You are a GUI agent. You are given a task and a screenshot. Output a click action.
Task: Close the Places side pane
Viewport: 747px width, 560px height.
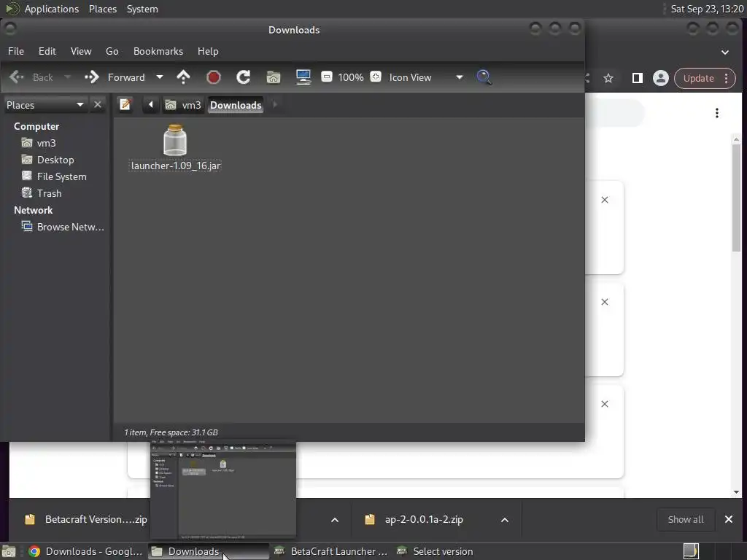pos(98,105)
